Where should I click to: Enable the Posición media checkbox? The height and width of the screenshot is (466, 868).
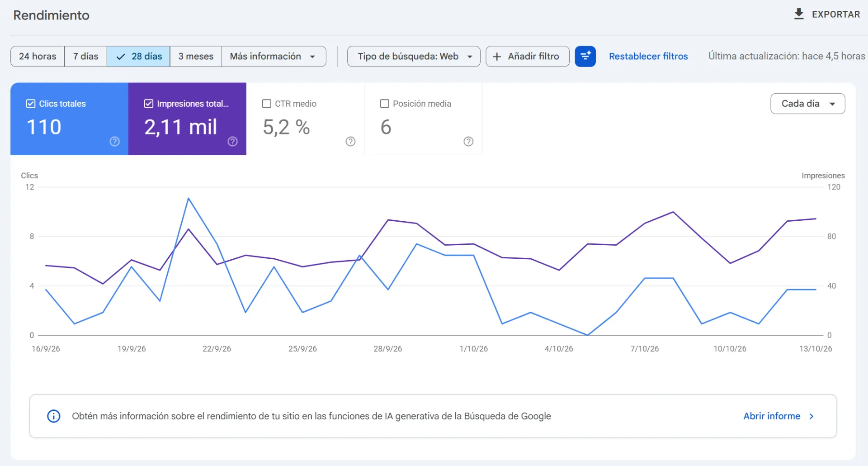tap(385, 104)
